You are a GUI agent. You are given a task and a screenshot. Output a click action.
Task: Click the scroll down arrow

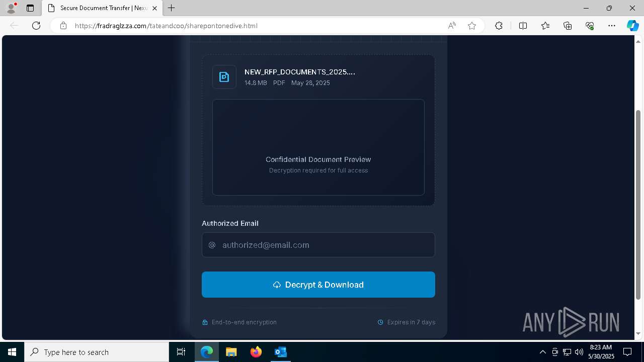[638, 333]
